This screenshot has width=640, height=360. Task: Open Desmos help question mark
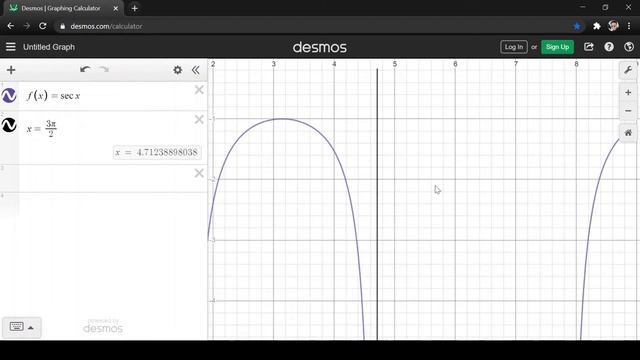pos(609,47)
